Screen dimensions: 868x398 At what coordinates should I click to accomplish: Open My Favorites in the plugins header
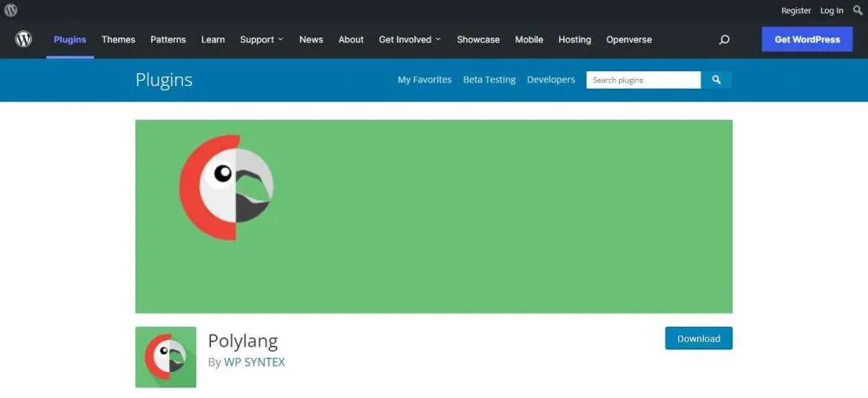pos(424,80)
